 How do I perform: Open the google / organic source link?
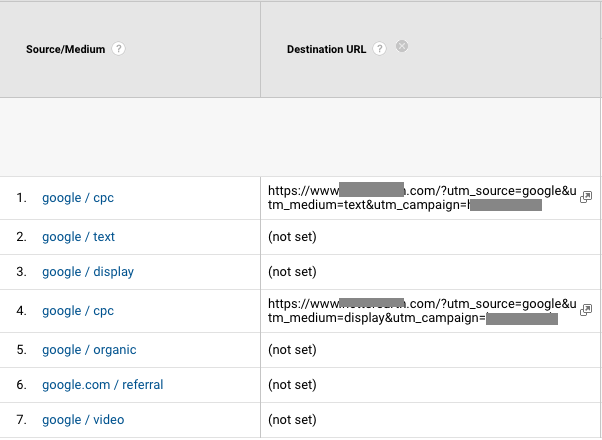click(89, 350)
